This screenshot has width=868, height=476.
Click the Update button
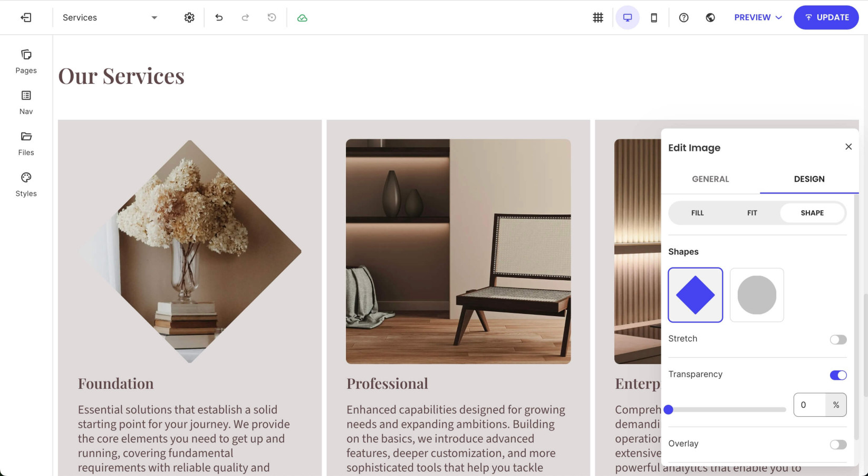(826, 17)
